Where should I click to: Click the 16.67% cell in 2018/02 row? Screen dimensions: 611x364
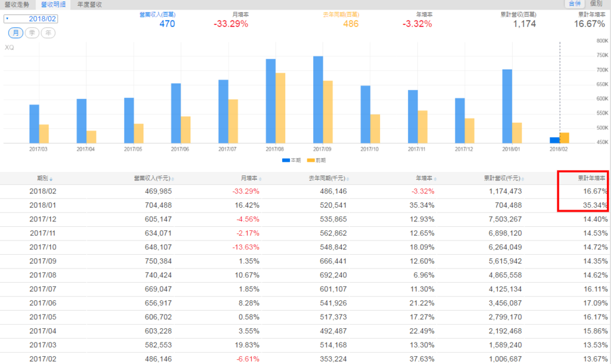[x=595, y=192]
